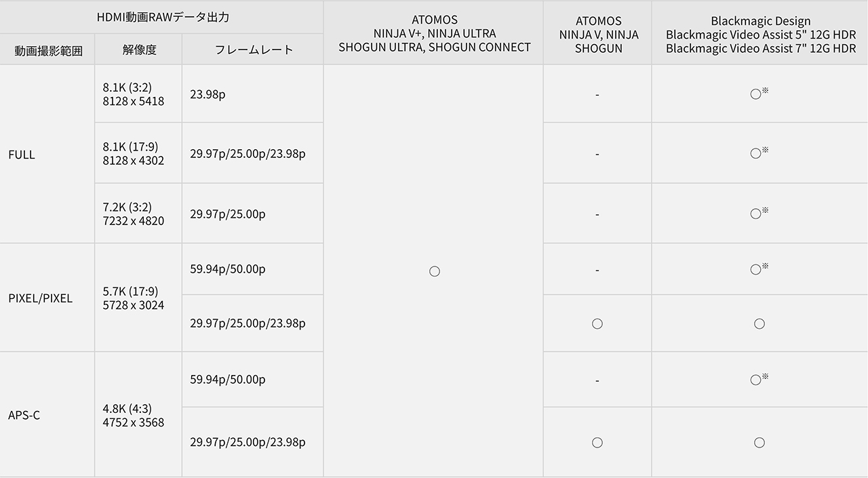Click the FULL recording range cell
The width and height of the screenshot is (868, 478).
coord(22,155)
